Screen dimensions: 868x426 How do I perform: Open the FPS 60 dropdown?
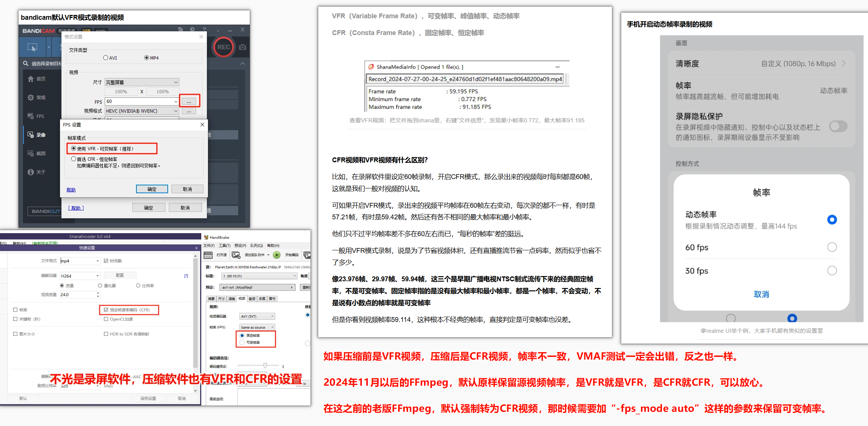tap(176, 101)
